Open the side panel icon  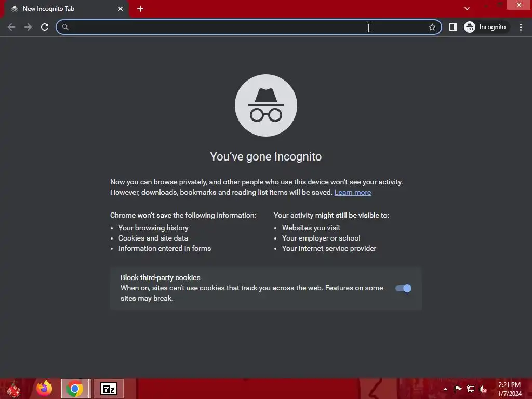(x=453, y=27)
